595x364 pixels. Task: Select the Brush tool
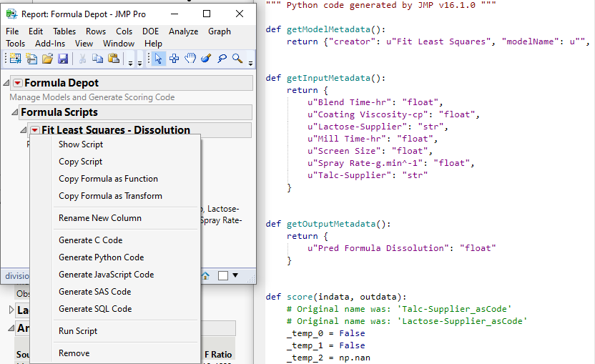(206, 59)
